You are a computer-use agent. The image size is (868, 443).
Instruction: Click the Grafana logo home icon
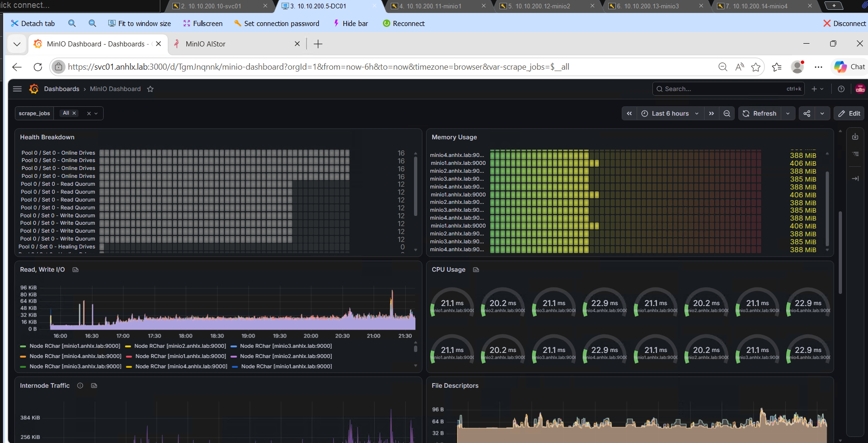(x=34, y=89)
